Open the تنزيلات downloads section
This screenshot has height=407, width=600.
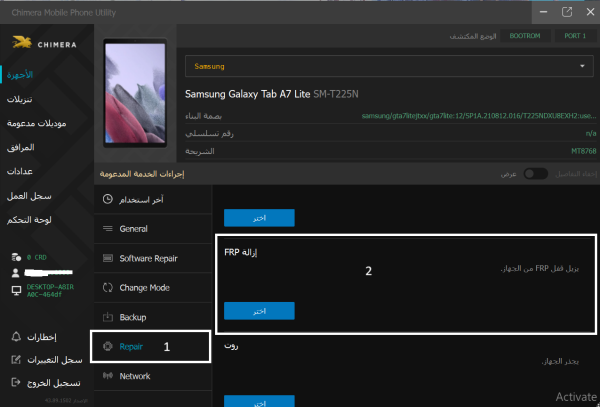tap(20, 99)
